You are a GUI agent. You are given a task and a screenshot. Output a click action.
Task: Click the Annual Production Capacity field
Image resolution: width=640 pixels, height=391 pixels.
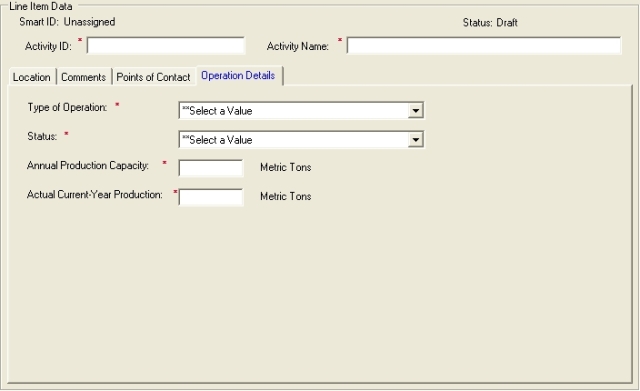(211, 168)
